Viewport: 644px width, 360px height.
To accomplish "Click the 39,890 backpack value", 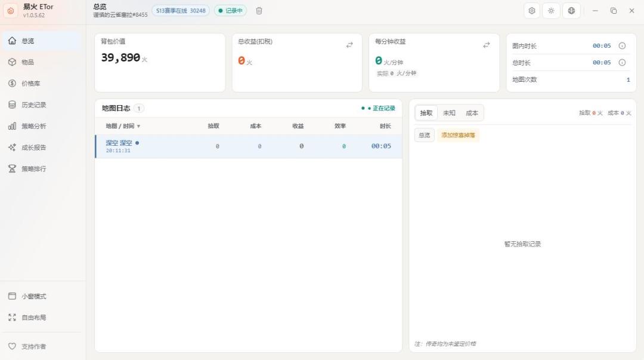I will coord(120,57).
